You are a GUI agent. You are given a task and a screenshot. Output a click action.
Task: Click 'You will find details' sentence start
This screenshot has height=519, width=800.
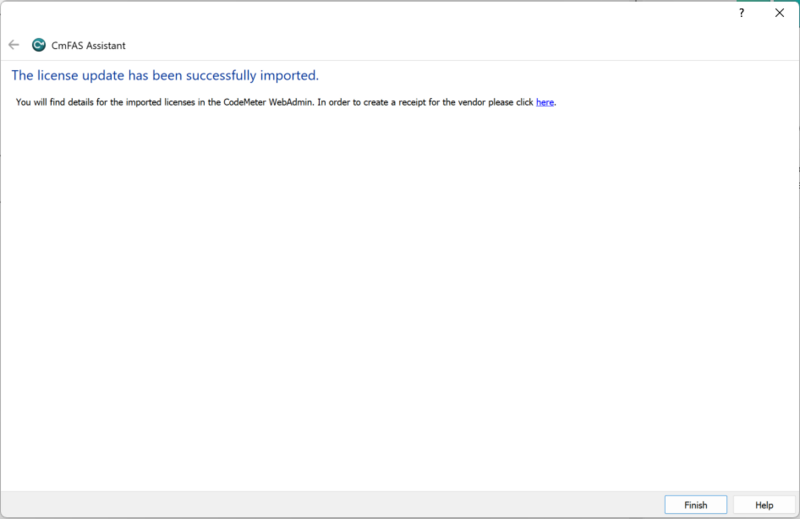[x=56, y=102]
